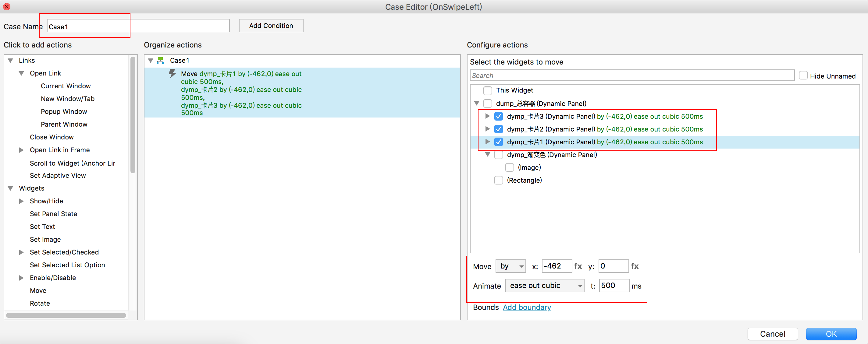Select the Set Panel State action
868x344 pixels.
point(53,214)
